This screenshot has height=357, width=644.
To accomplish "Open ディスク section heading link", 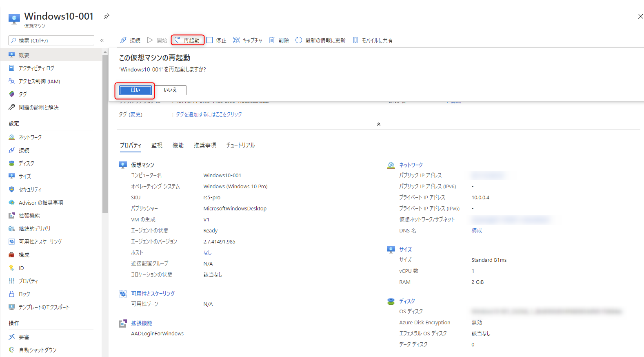I will coord(407,301).
